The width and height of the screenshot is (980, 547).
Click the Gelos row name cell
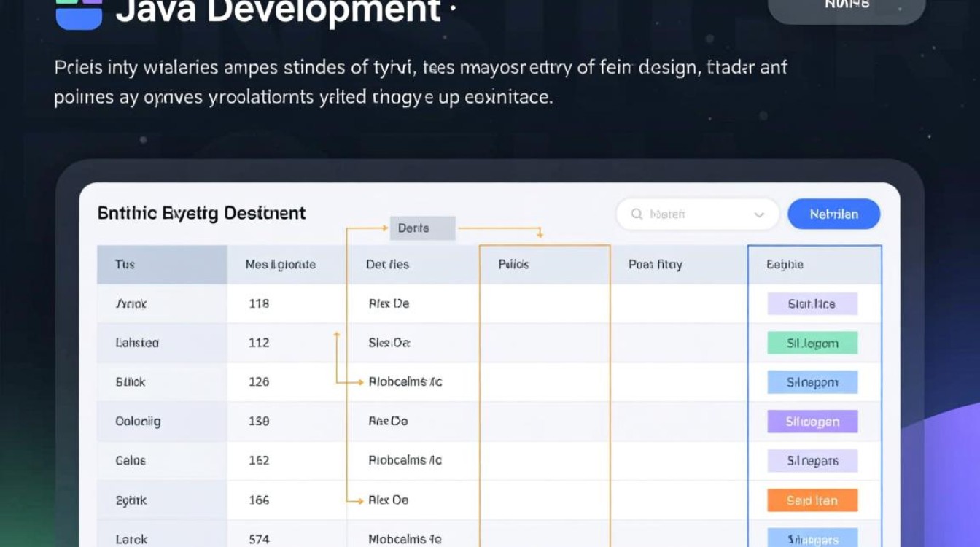(x=131, y=461)
